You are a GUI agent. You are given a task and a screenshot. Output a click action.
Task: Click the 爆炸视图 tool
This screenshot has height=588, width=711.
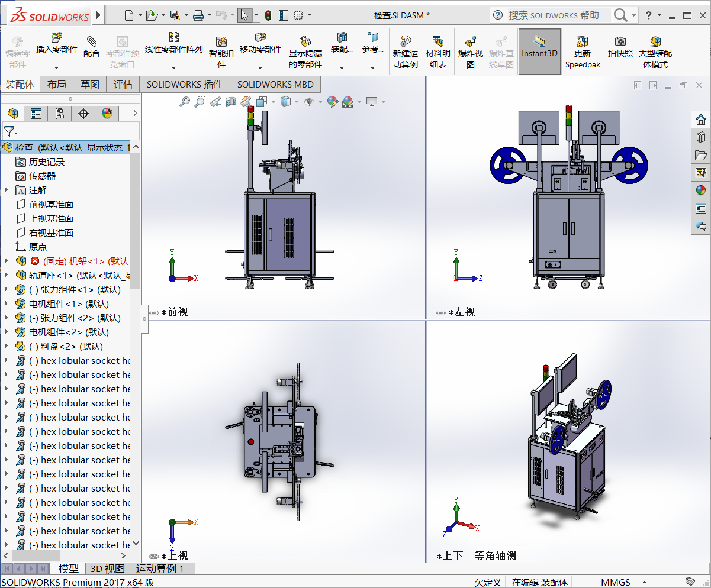click(x=471, y=52)
